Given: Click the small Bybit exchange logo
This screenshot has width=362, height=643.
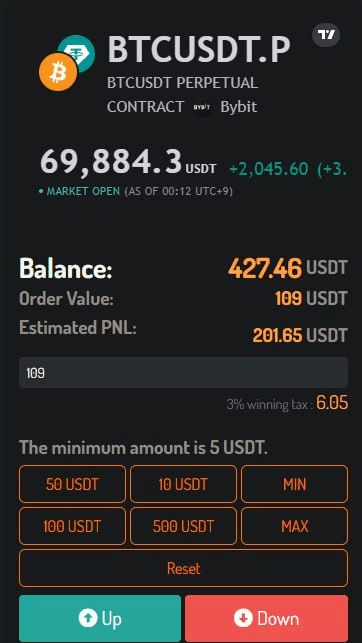Looking at the screenshot, I should coord(202,107).
